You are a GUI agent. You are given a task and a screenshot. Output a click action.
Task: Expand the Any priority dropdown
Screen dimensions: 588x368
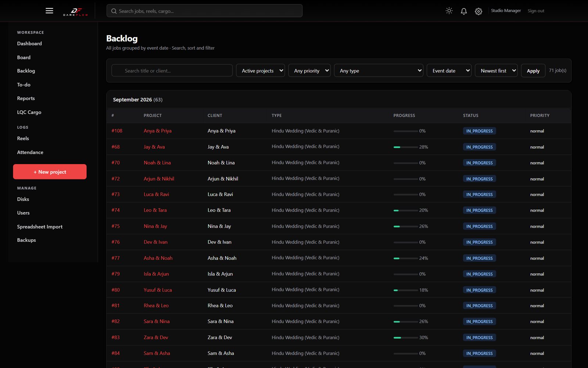(309, 70)
